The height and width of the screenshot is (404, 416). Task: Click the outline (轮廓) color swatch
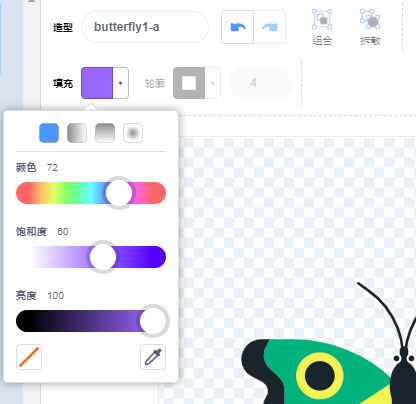[x=189, y=83]
